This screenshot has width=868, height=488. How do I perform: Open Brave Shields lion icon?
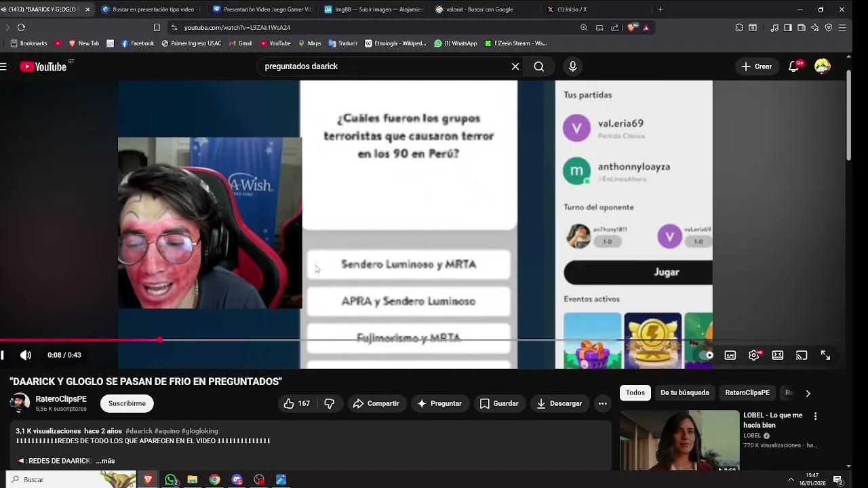tap(631, 28)
